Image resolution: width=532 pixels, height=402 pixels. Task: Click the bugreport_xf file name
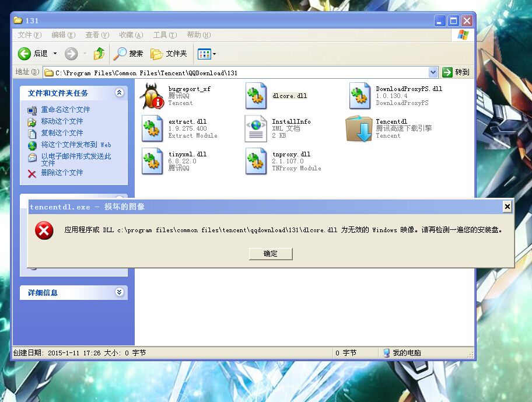190,89
